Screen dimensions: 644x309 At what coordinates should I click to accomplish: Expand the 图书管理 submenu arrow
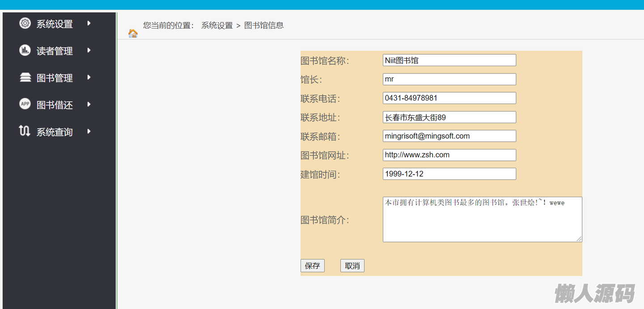89,77
